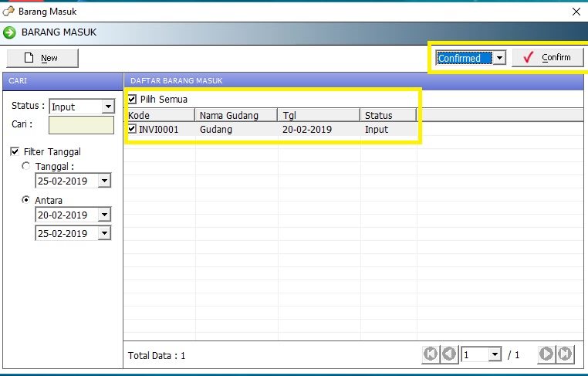Open the Antara end date dropdown
The height and width of the screenshot is (376, 588).
[x=105, y=233]
